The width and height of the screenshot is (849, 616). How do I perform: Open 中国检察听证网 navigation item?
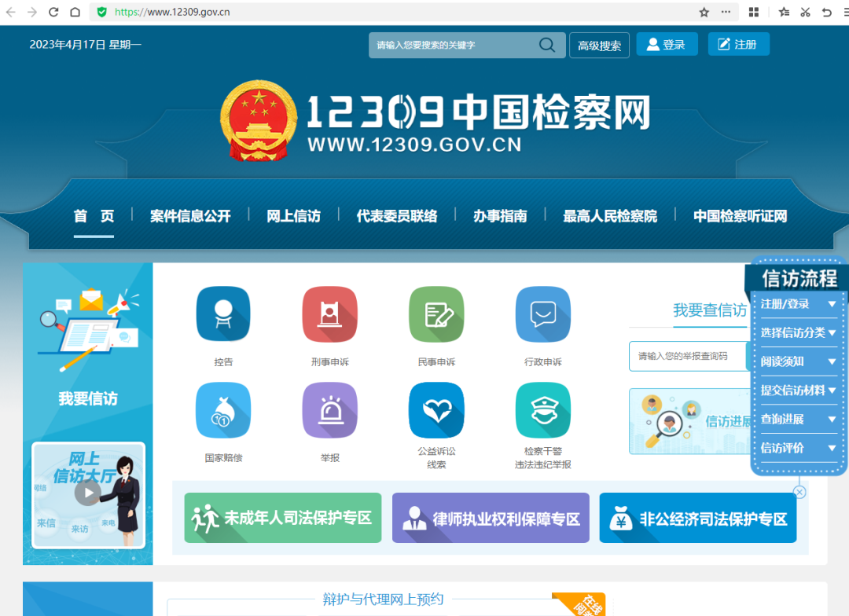pyautogui.click(x=741, y=216)
